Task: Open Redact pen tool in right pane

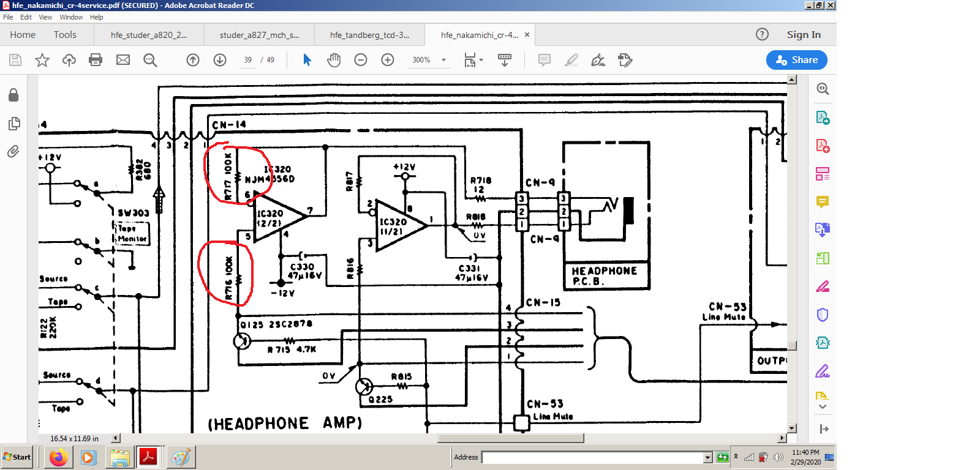Action: pos(823,286)
